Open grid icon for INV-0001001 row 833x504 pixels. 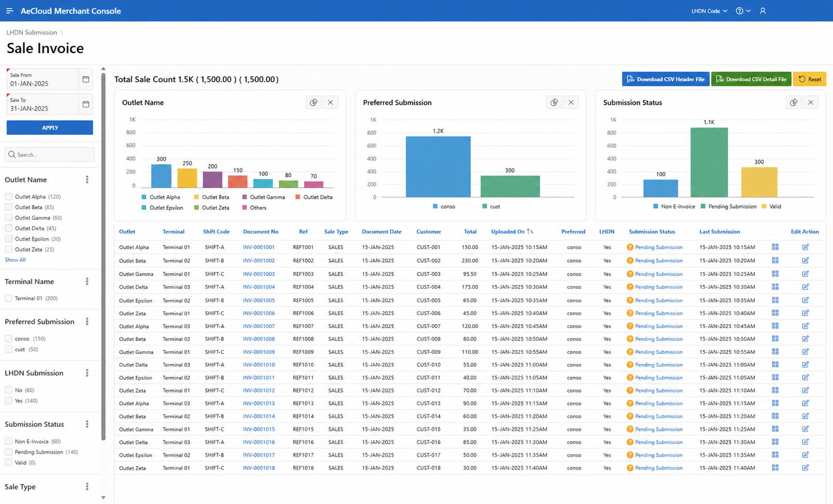tap(775, 247)
